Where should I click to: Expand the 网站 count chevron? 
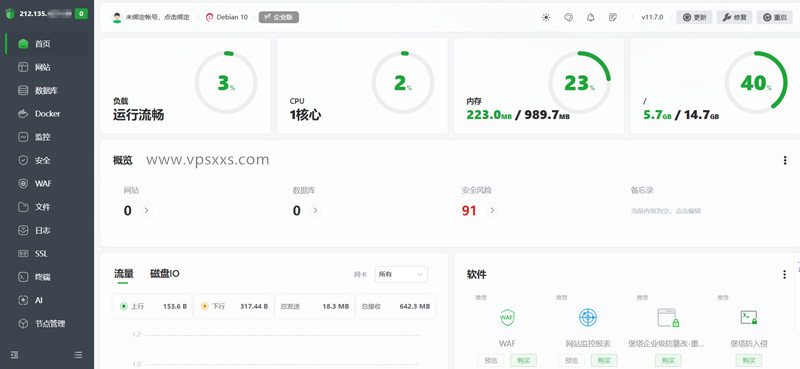pos(146,210)
